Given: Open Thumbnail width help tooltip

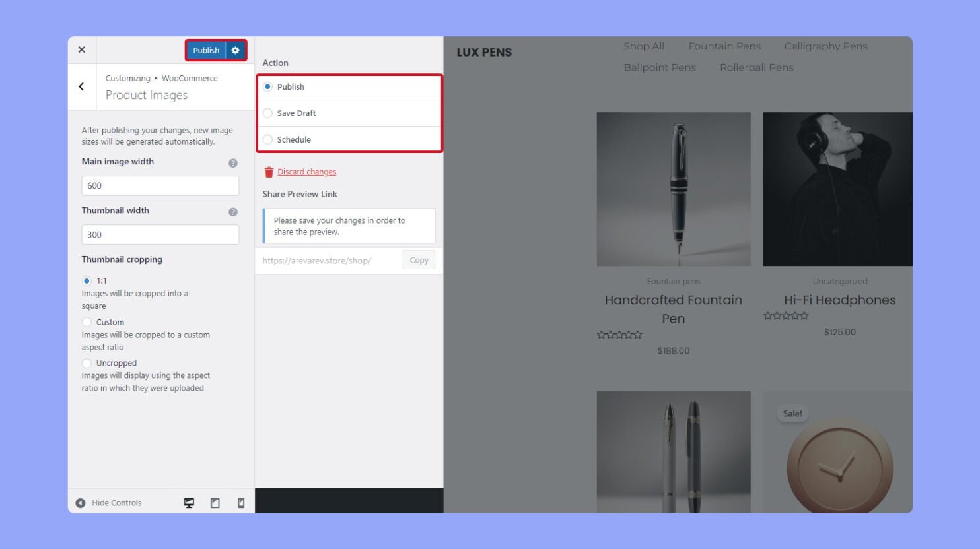Looking at the screenshot, I should point(232,212).
